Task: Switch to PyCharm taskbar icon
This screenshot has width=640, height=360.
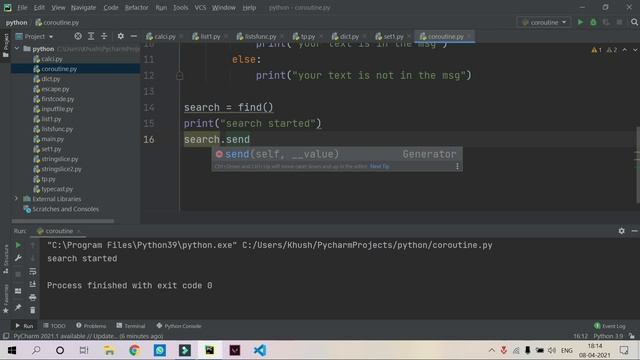Action: tap(209, 350)
